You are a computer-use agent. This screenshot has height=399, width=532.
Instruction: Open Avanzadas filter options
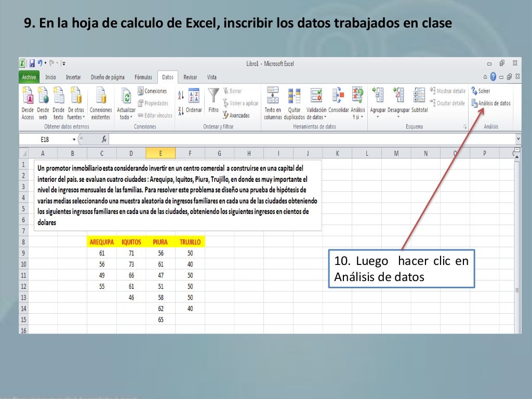[x=236, y=115]
